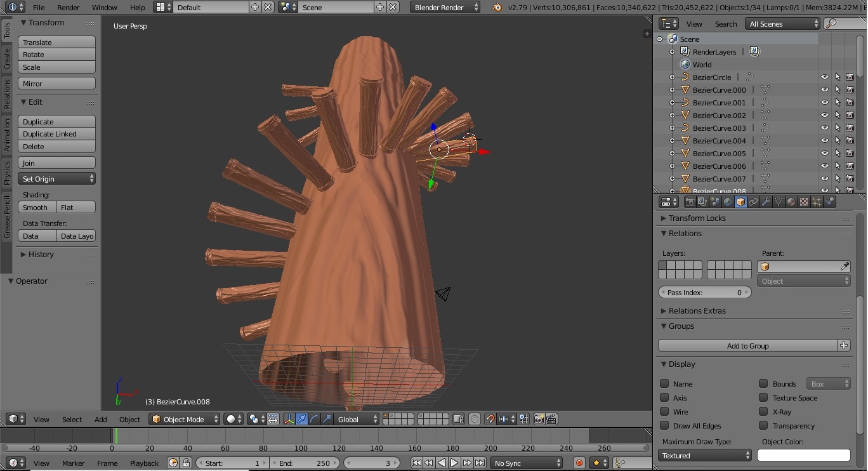The width and height of the screenshot is (868, 471).
Task: Open the Render menu in top bar
Action: (x=68, y=8)
